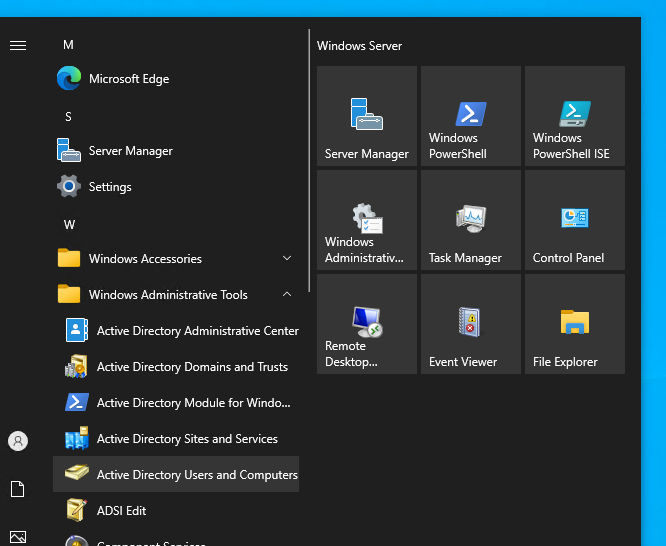Launch Active Directory Module for Windows PowerShell
The height and width of the screenshot is (546, 666).
[x=176, y=402]
